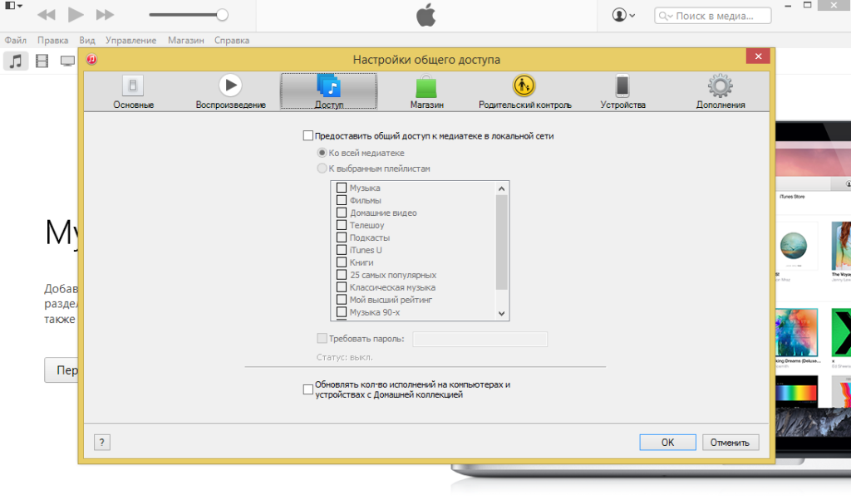
Task: Open the Воспроизведение playback preferences icon
Action: (230, 86)
